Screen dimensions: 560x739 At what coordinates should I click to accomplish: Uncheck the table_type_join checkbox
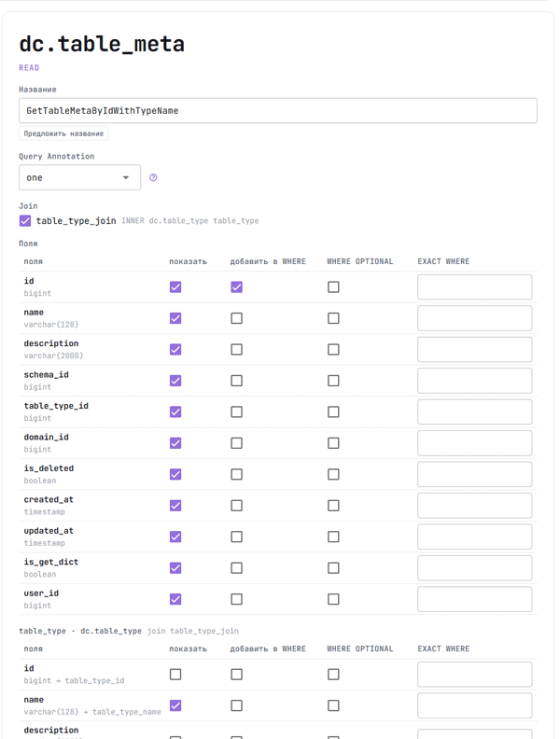pos(25,220)
